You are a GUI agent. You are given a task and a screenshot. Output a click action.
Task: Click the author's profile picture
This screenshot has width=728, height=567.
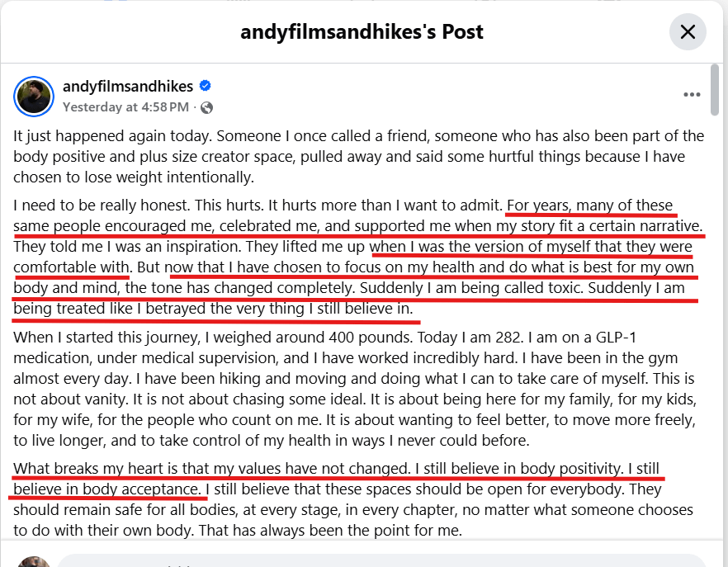point(34,97)
